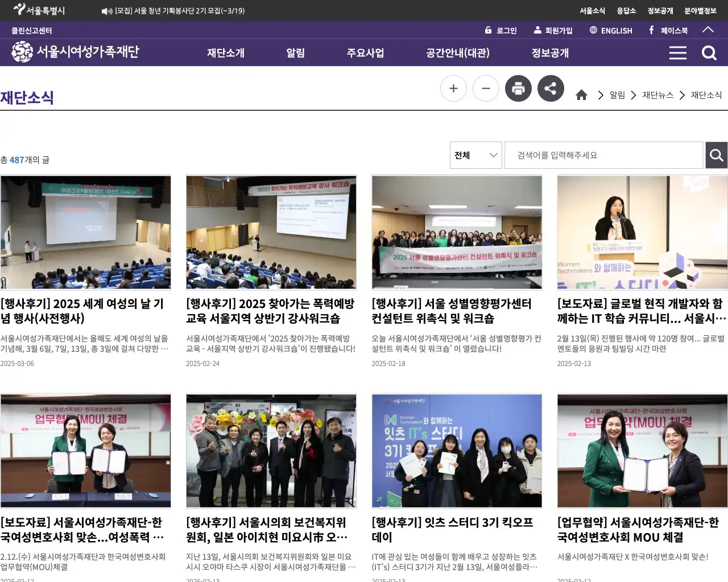Click the zoom in plus icon

point(453,89)
